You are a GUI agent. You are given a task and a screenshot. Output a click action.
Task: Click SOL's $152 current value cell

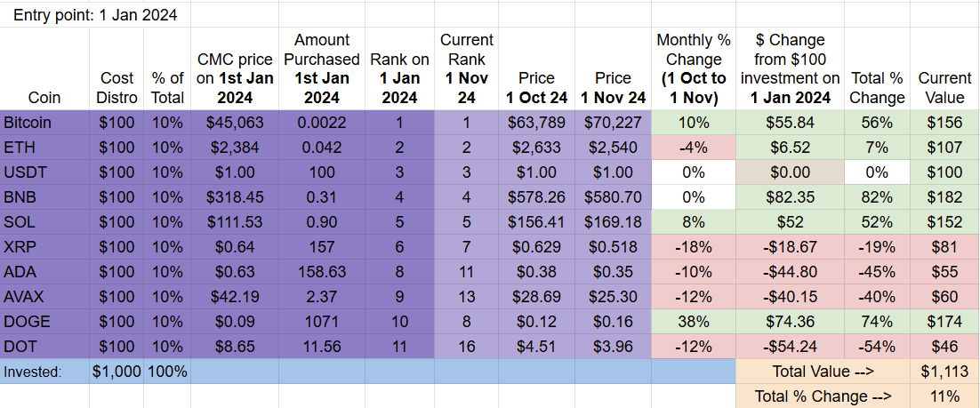945,222
